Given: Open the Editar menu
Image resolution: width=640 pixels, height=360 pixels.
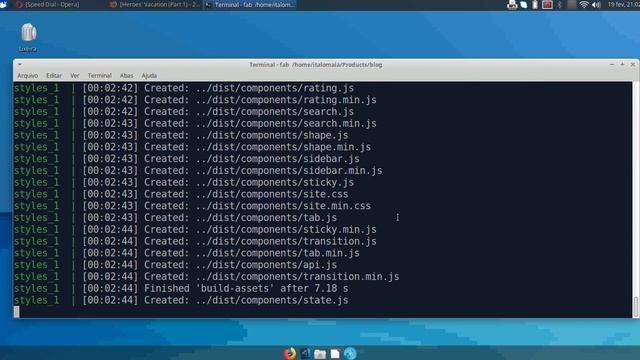Looking at the screenshot, I should (x=54, y=76).
